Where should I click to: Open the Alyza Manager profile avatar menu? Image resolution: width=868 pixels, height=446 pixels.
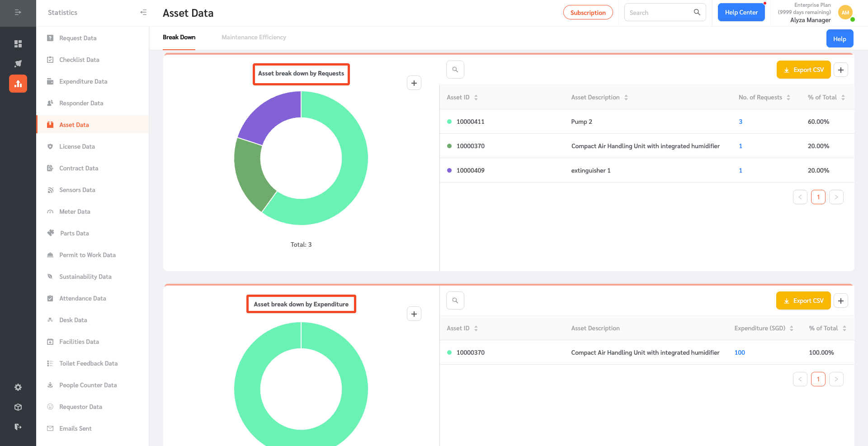[846, 13]
